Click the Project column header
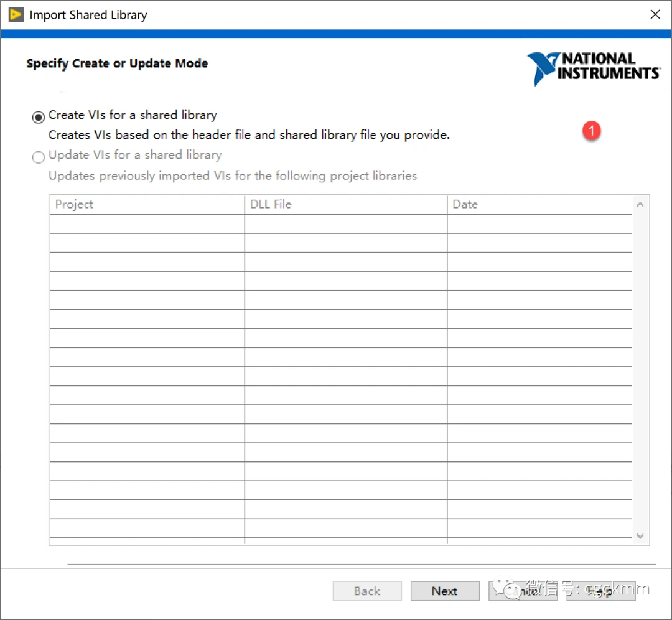Image resolution: width=672 pixels, height=620 pixels. pos(147,205)
